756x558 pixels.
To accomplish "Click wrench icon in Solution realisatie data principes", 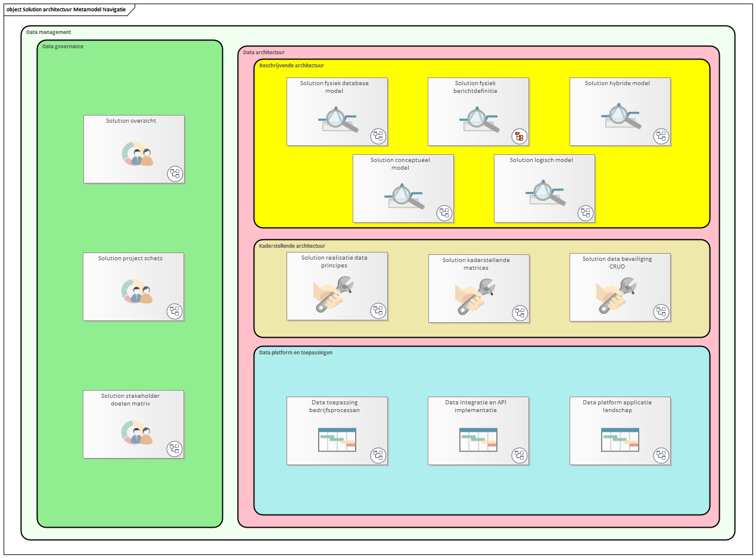I will pyautogui.click(x=334, y=294).
